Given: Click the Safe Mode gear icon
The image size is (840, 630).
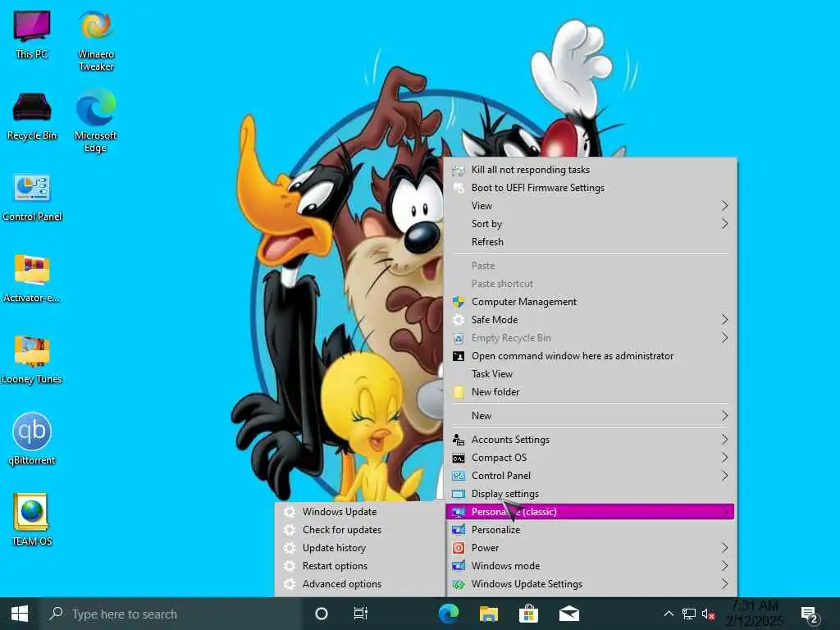Looking at the screenshot, I should pyautogui.click(x=459, y=320).
